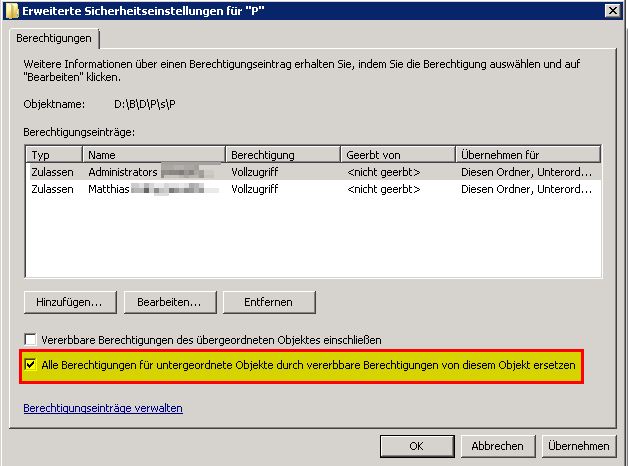Click the Berechtigung column header
Screen dimensions: 628x466
[x=283, y=155]
